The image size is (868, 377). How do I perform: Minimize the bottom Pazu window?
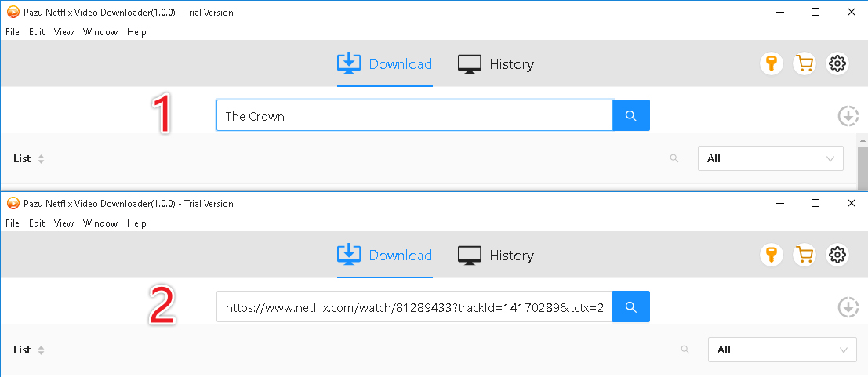point(779,203)
